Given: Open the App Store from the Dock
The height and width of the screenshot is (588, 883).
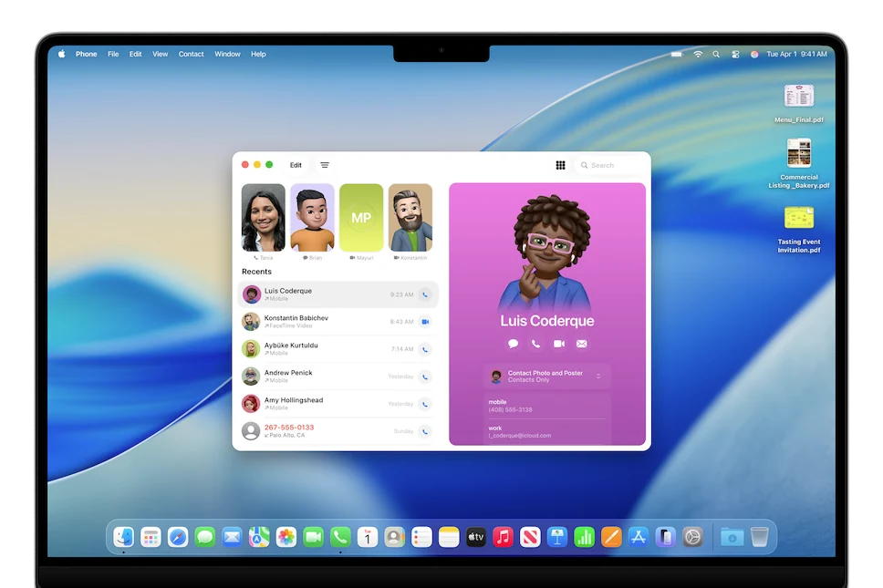Looking at the screenshot, I should point(638,537).
